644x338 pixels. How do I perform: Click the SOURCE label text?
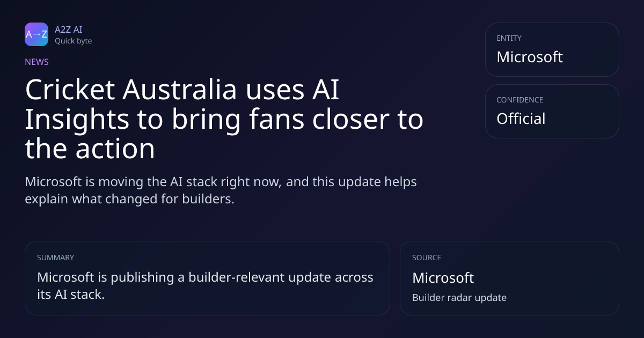pyautogui.click(x=426, y=258)
